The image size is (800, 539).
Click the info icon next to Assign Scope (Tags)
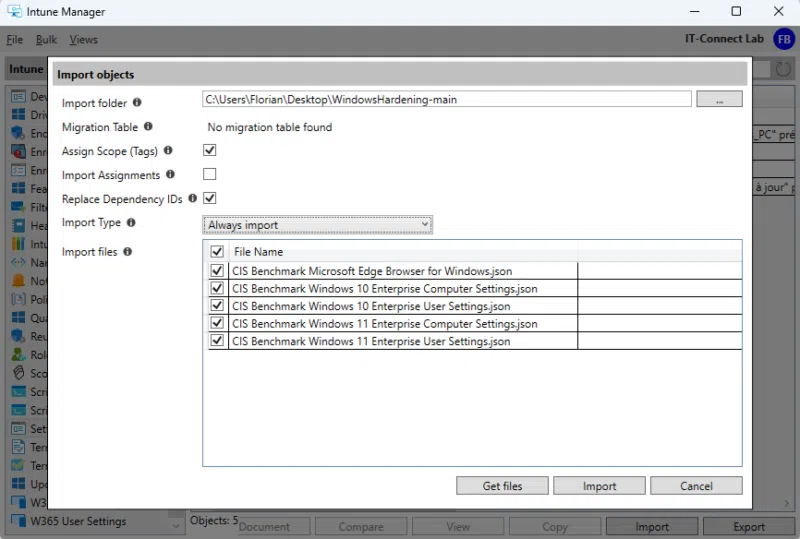pos(168,150)
